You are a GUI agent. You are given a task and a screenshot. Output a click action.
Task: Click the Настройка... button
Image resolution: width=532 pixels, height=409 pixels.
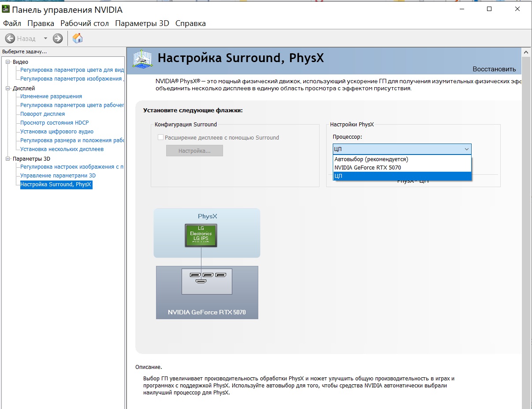[194, 151]
